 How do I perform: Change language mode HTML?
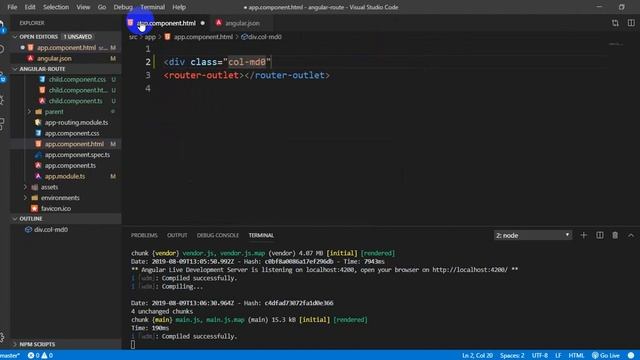click(x=576, y=356)
